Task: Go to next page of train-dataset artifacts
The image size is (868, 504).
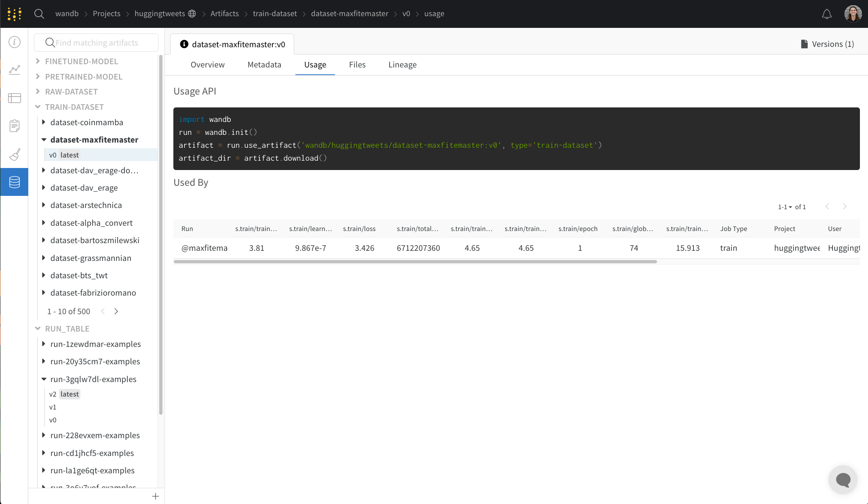Action: pyautogui.click(x=116, y=311)
